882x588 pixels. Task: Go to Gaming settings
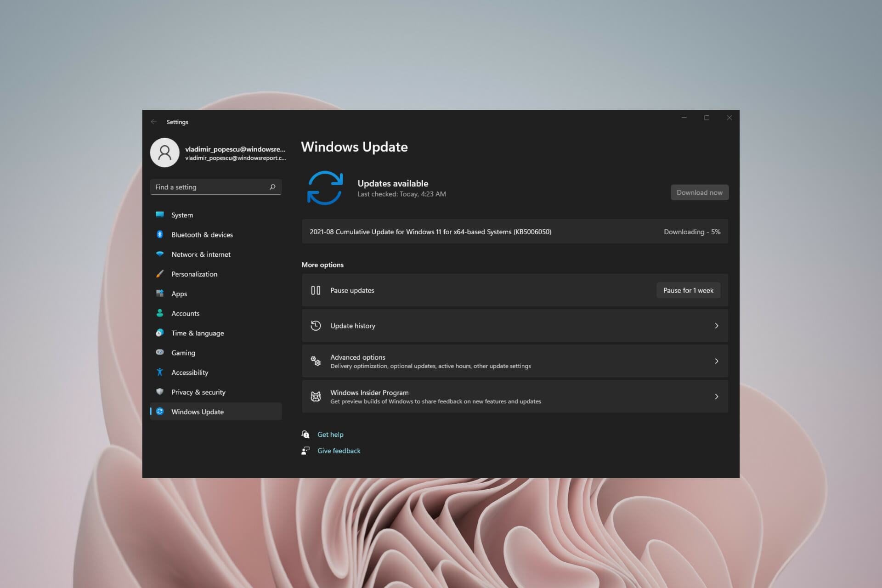click(216, 353)
